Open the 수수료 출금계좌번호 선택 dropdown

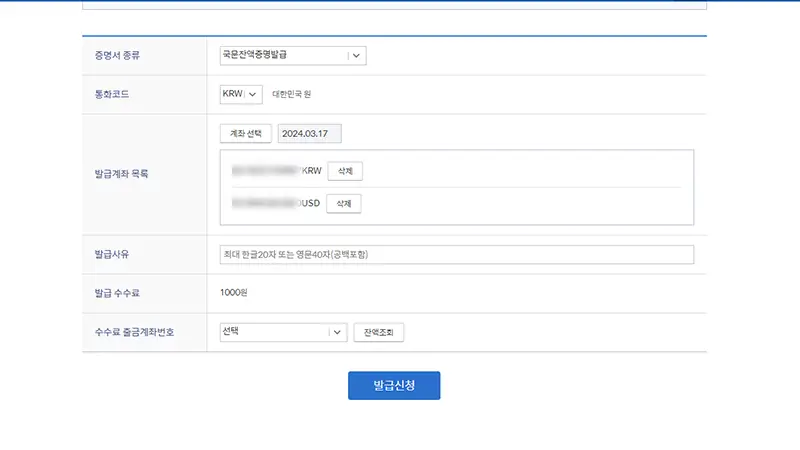[x=283, y=332]
